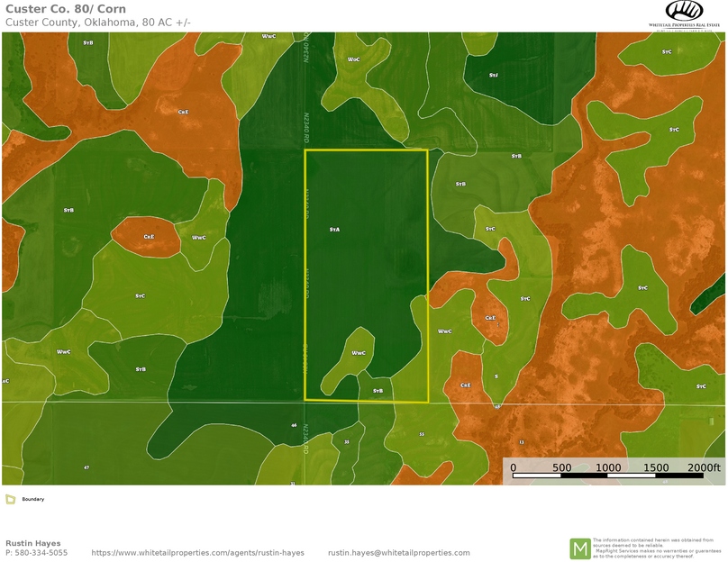The width and height of the screenshot is (728, 562).
Task: Select the StA soil label inside boundary
Action: click(334, 231)
